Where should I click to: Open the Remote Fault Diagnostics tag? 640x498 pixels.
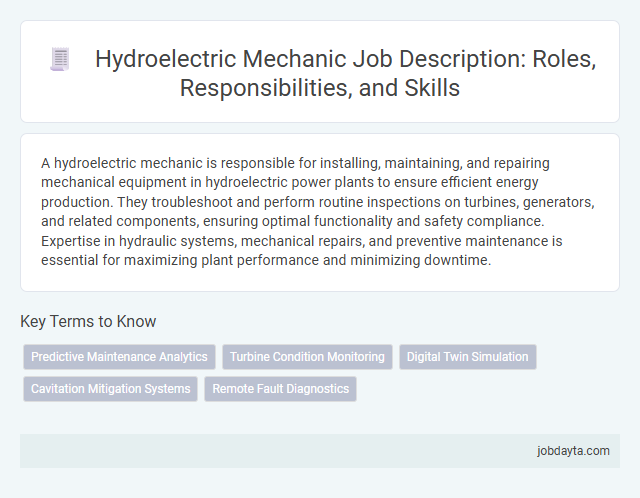(280, 389)
